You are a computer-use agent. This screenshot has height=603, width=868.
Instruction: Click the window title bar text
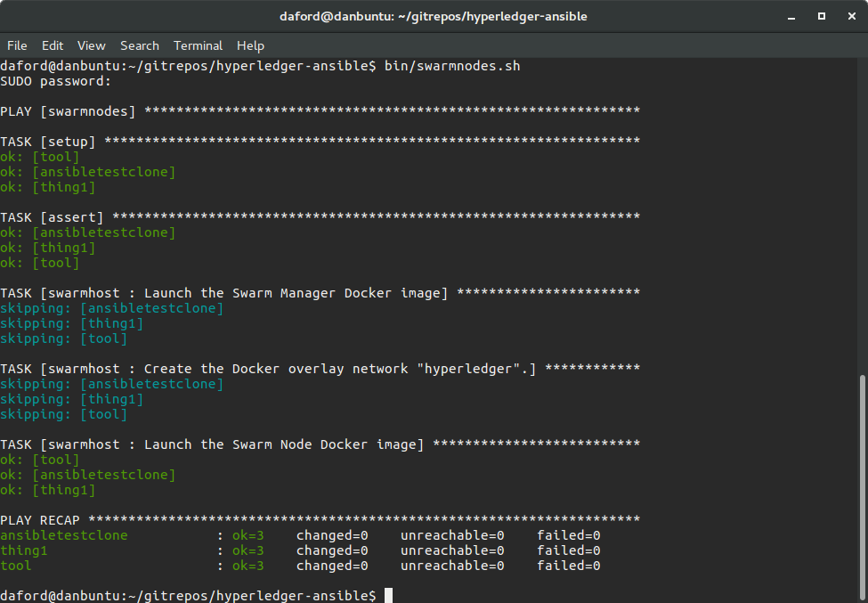click(x=434, y=17)
